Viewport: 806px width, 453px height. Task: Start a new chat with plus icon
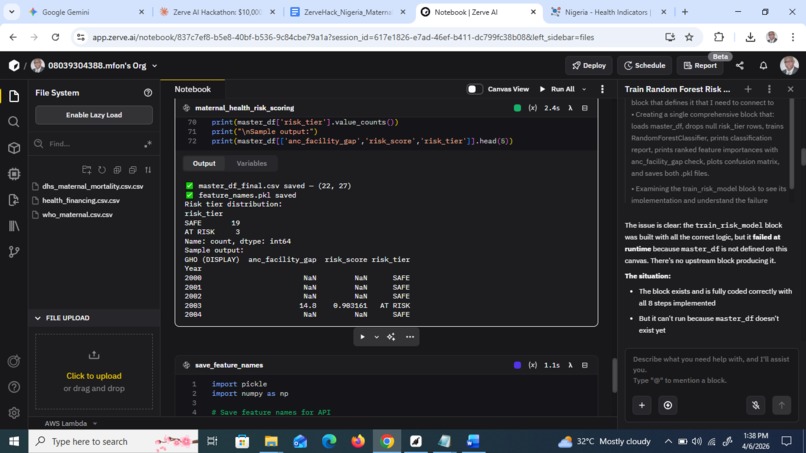point(748,89)
